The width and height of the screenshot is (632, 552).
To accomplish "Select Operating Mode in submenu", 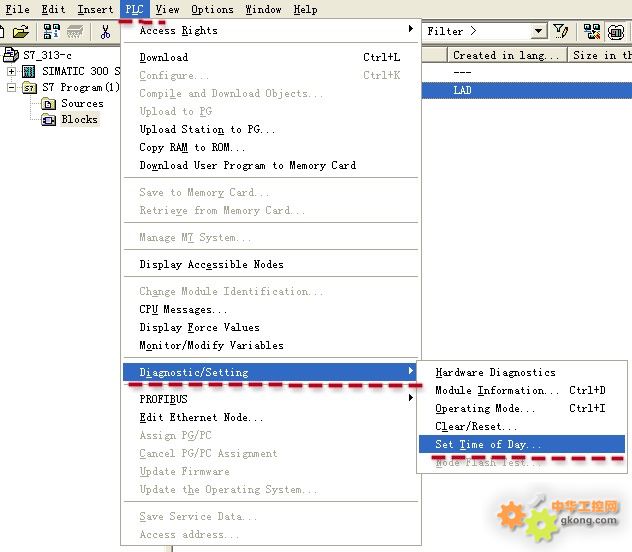I will [x=522, y=409].
